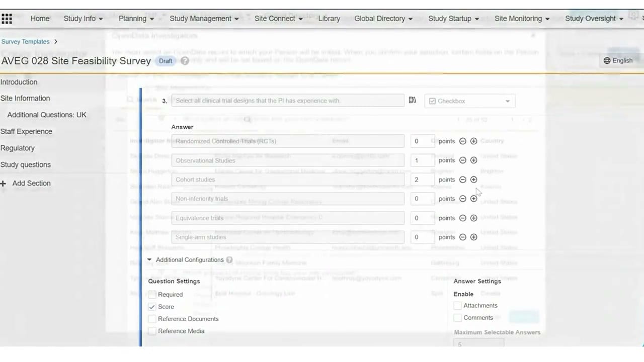The image size is (644, 362).
Task: Open the app launcher grid icon
Action: point(7,19)
